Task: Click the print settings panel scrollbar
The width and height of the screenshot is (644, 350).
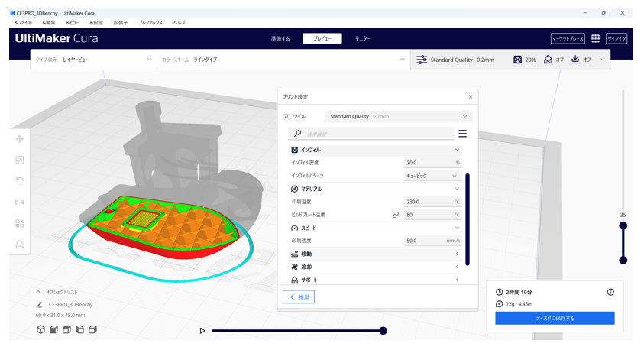Action: [x=468, y=219]
